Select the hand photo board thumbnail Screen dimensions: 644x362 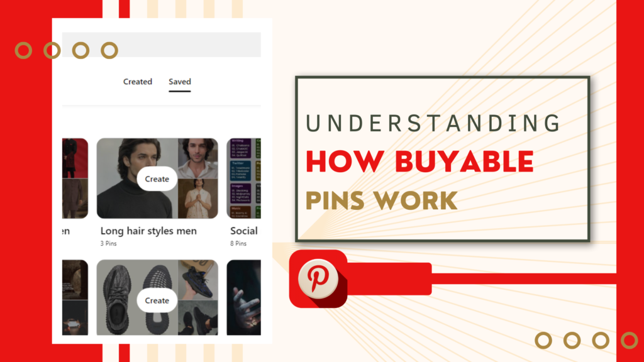(x=244, y=297)
